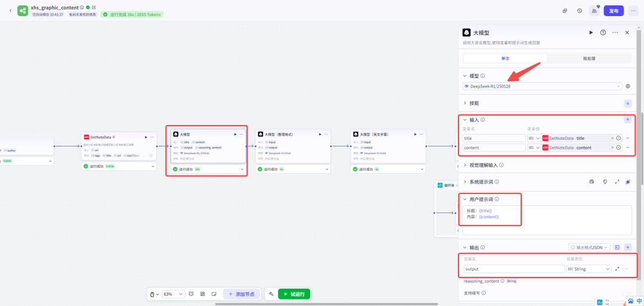Open variable selector for title value
This screenshot has width=644, height=306.
click(x=618, y=138)
